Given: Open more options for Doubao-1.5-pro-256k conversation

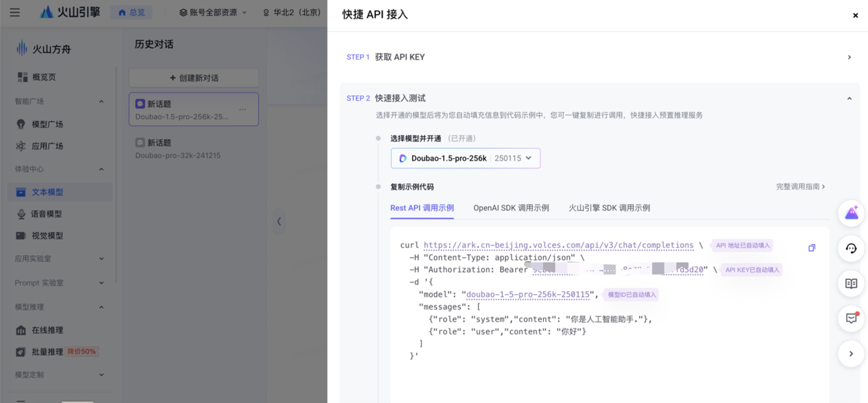Looking at the screenshot, I should click(243, 110).
